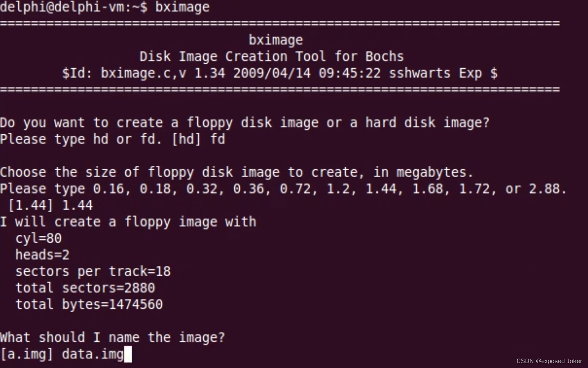Screen dimensions: 588x368
Task: Click the floppy or hard disk question line
Action: (x=244, y=123)
